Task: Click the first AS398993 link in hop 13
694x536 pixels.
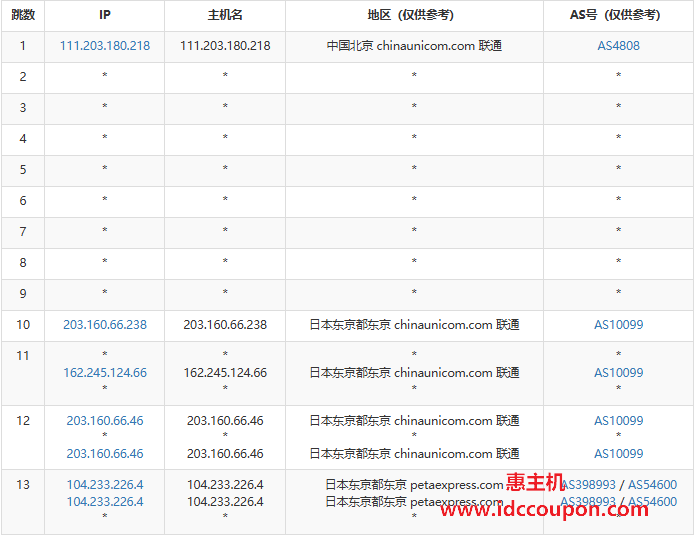Action: coord(589,485)
